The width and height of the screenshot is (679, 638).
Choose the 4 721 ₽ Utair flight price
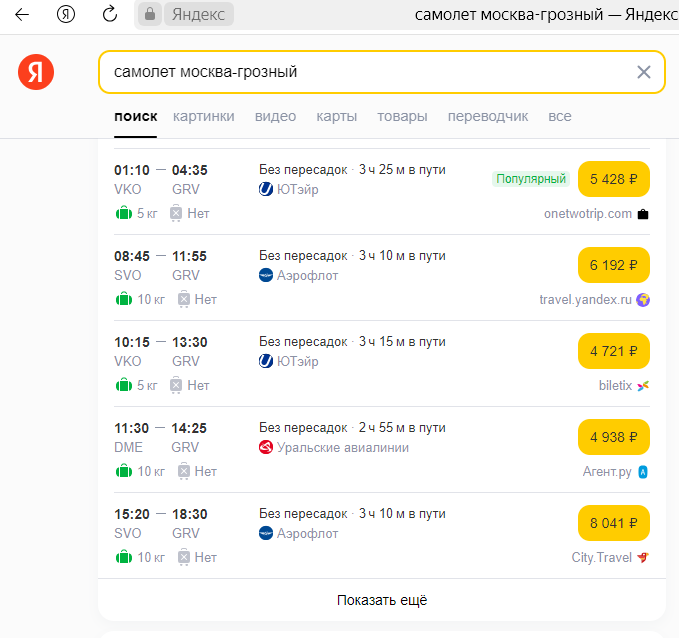click(614, 352)
